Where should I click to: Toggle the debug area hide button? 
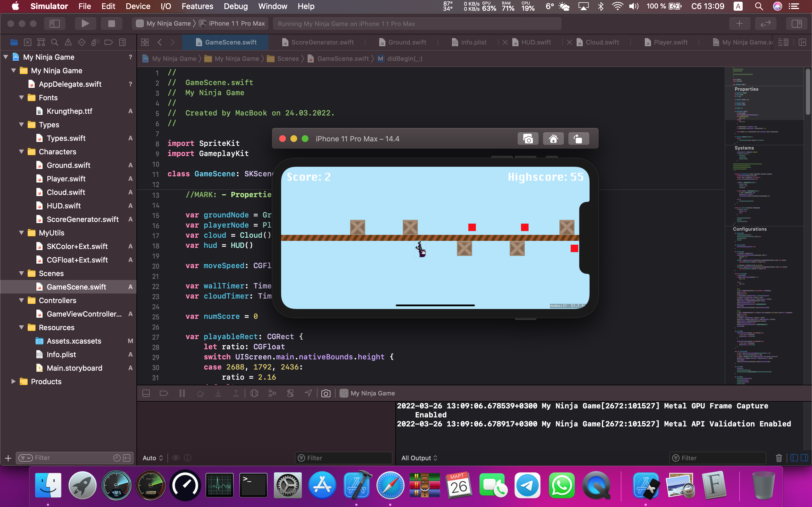click(146, 393)
